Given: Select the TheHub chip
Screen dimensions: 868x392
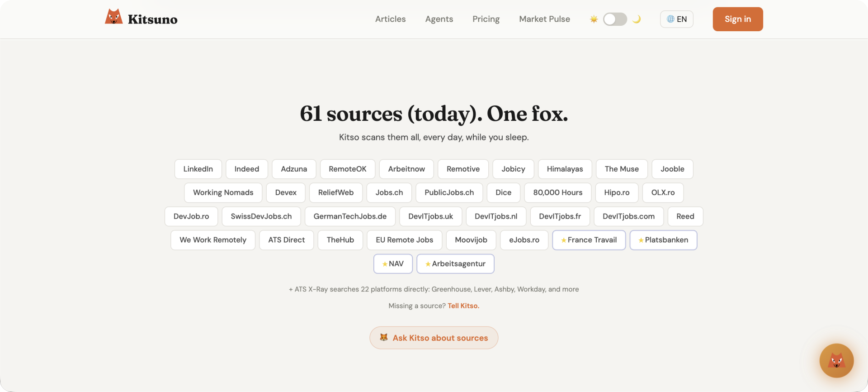Looking at the screenshot, I should click(x=340, y=240).
